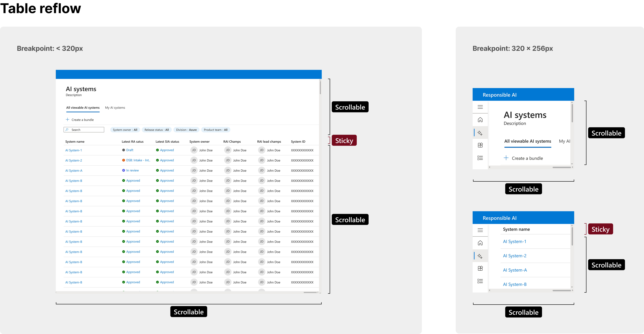This screenshot has width=644, height=334.
Task: Open AI System-A link in the large table
Action: click(x=74, y=171)
